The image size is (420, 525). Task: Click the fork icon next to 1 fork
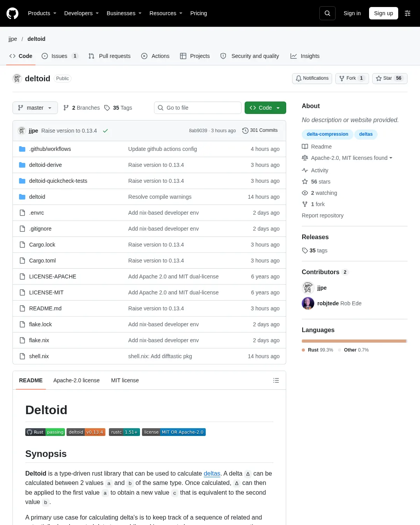pyautogui.click(x=305, y=204)
